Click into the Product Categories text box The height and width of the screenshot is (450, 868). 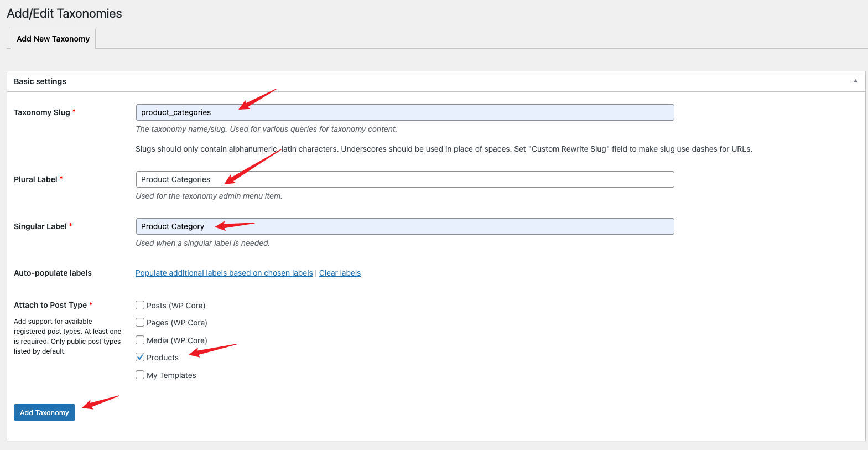coord(404,179)
